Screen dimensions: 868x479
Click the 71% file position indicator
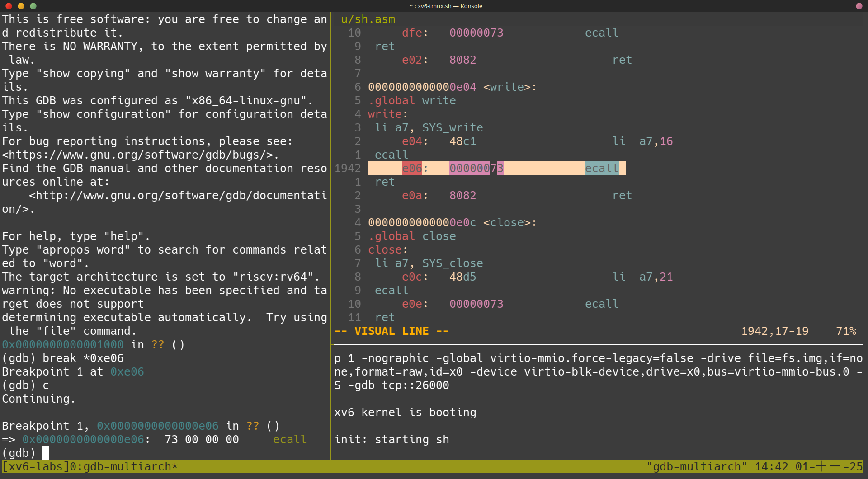(846, 331)
